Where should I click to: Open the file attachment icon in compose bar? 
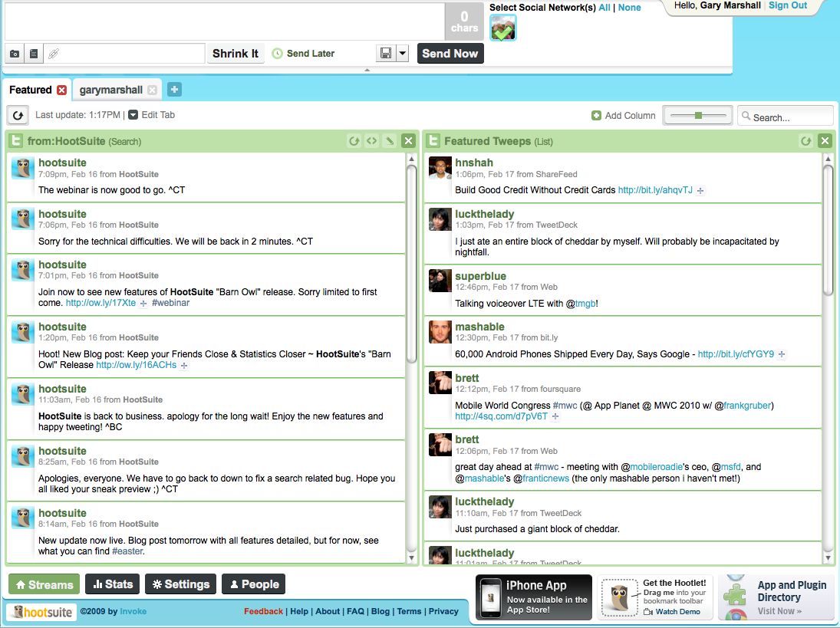pos(33,53)
